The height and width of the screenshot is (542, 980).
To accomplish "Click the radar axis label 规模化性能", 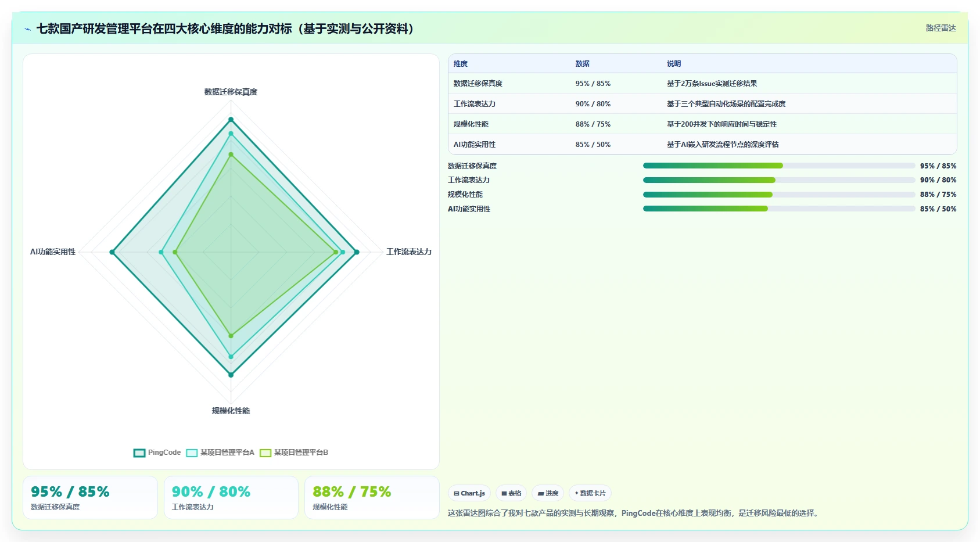I will pos(231,411).
